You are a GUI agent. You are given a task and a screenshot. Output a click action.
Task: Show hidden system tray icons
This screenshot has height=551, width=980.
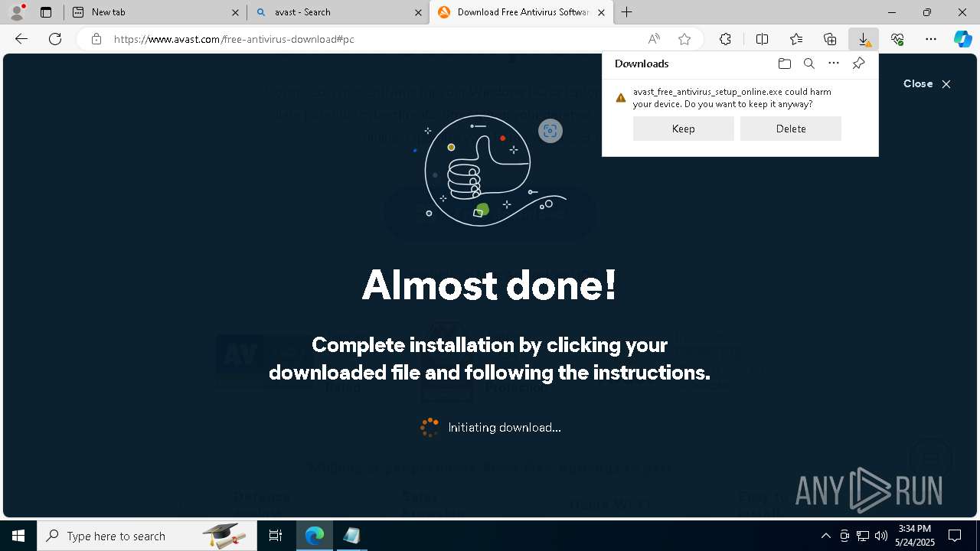click(x=825, y=536)
